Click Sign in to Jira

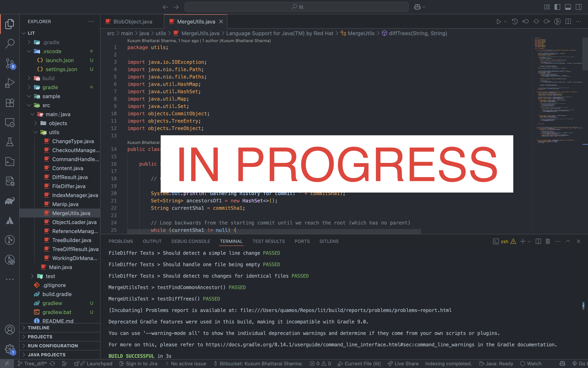(x=138, y=363)
